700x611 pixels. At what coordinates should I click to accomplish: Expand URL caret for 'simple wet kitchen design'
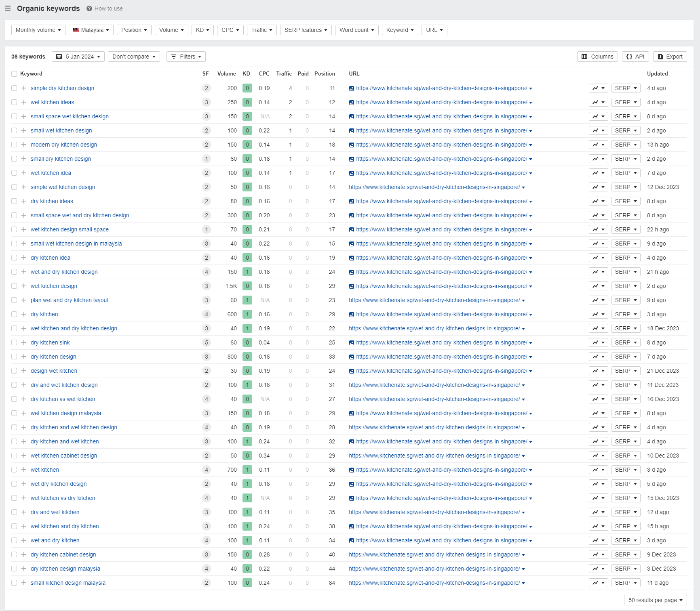(523, 187)
